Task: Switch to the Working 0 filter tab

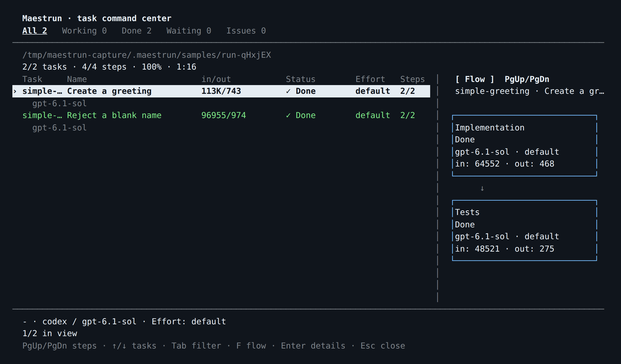Action: coord(84,31)
